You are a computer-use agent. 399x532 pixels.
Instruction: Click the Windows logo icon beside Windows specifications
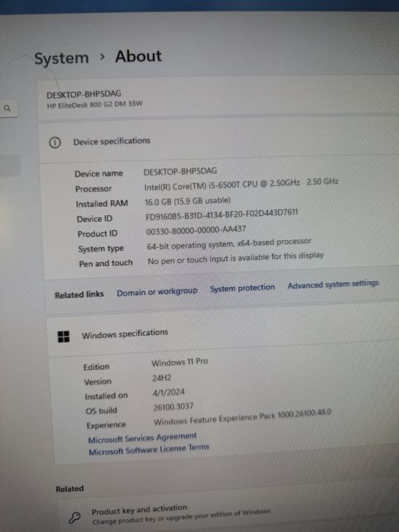pos(63,337)
